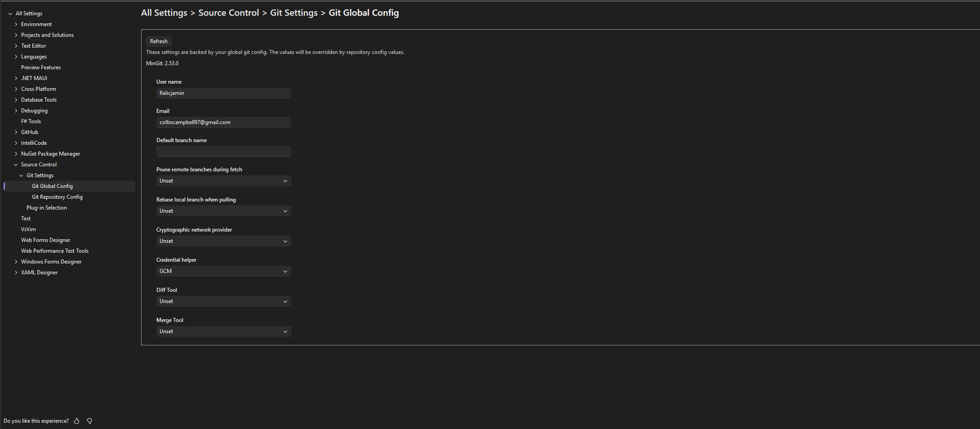Select Git Repository Config in the sidebar

pyautogui.click(x=57, y=197)
